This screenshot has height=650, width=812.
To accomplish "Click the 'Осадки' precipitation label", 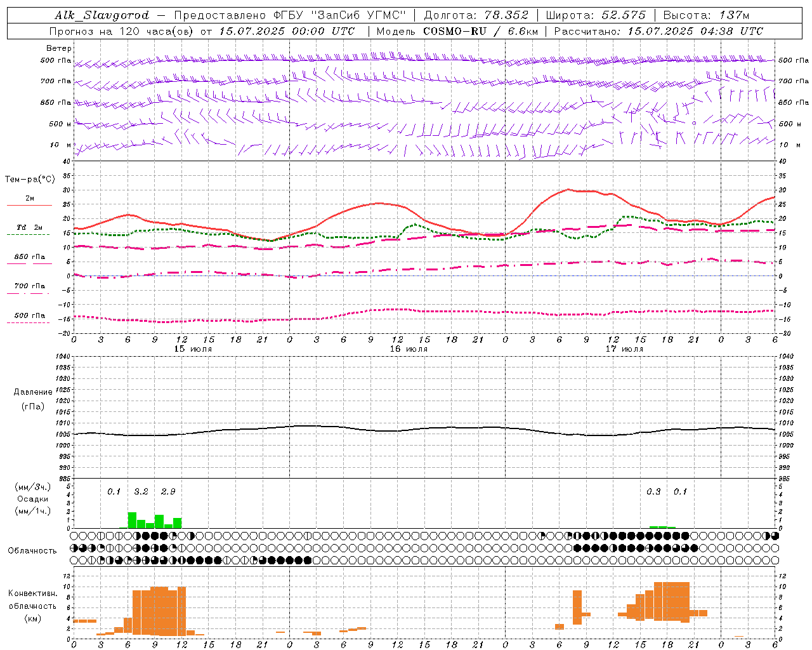I will click(33, 499).
